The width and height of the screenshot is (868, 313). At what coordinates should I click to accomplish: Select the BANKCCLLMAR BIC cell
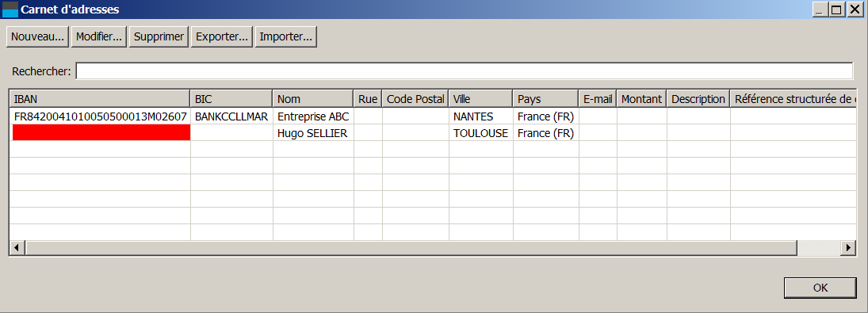pyautogui.click(x=231, y=116)
